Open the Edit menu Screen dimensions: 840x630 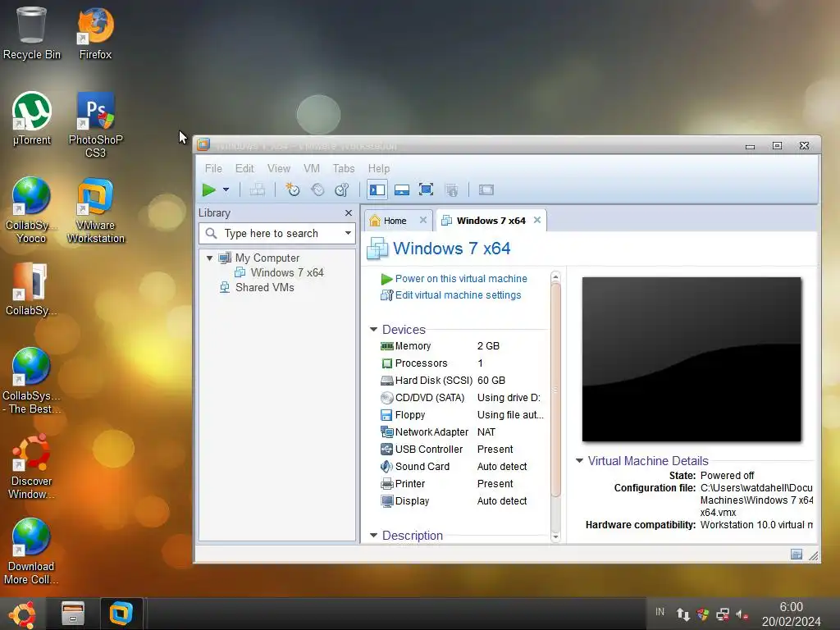click(x=244, y=168)
